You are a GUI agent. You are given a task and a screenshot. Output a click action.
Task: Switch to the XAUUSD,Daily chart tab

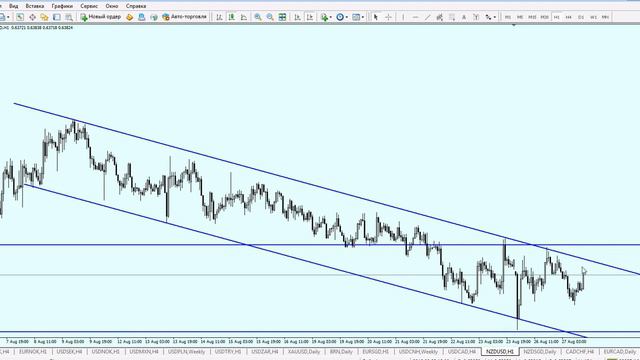click(x=304, y=351)
